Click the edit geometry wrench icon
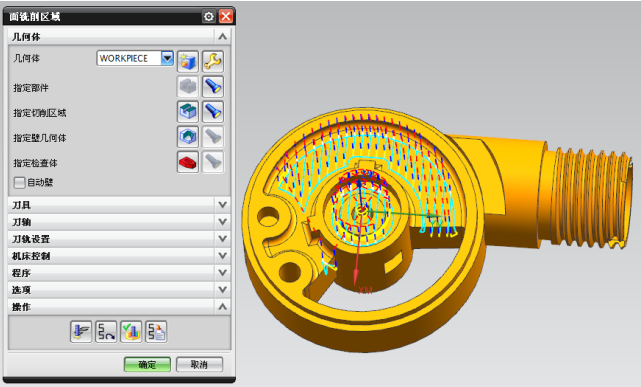This screenshot has height=387, width=641. point(213,62)
